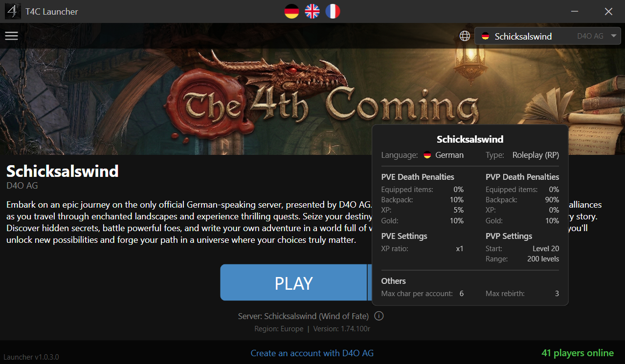Open Create an account with D4O AG link
625x364 pixels.
point(312,353)
